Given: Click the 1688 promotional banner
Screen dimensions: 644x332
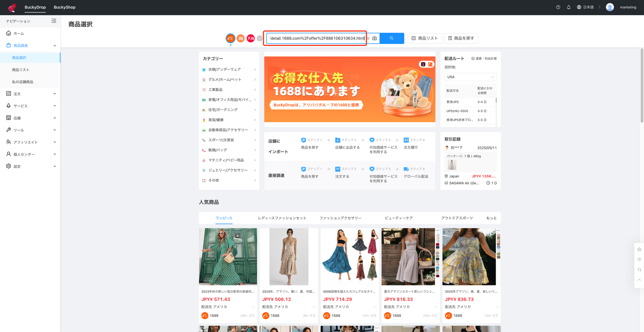Looking at the screenshot, I should click(350, 89).
